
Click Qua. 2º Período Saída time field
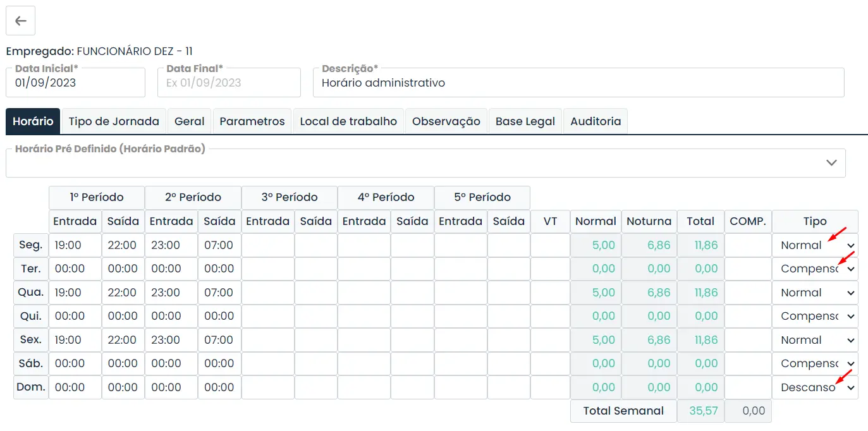pyautogui.click(x=219, y=293)
